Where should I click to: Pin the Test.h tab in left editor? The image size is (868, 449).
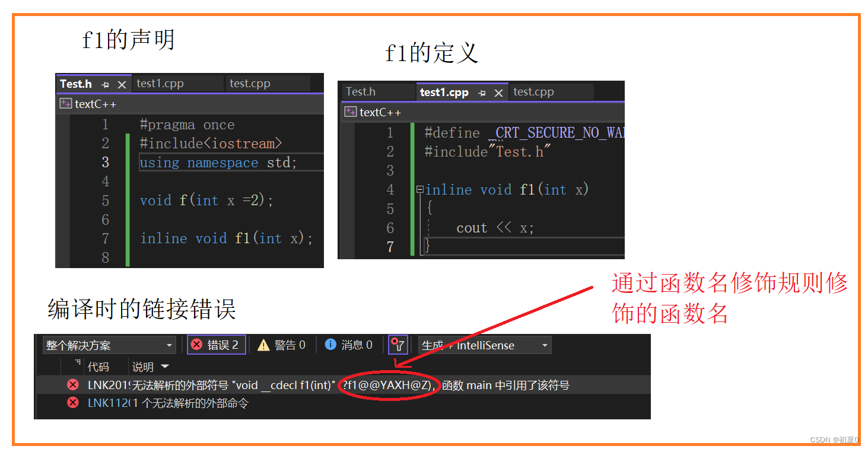click(x=106, y=85)
